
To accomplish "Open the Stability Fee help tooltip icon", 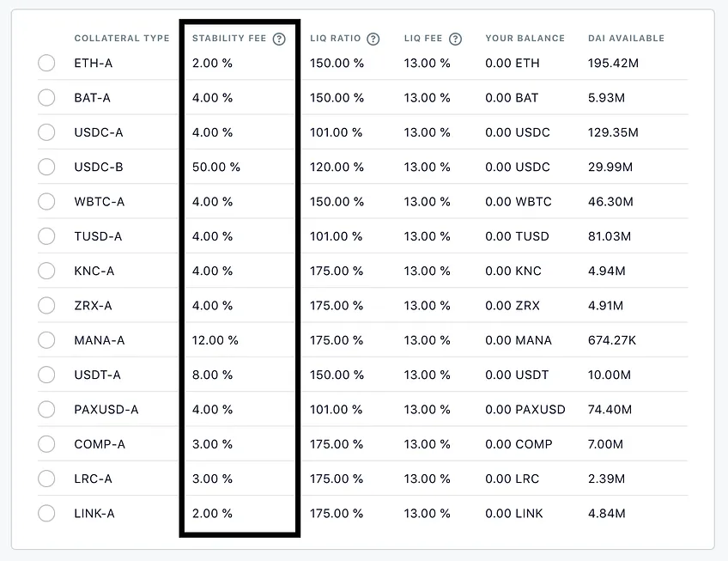I will 279,39.
